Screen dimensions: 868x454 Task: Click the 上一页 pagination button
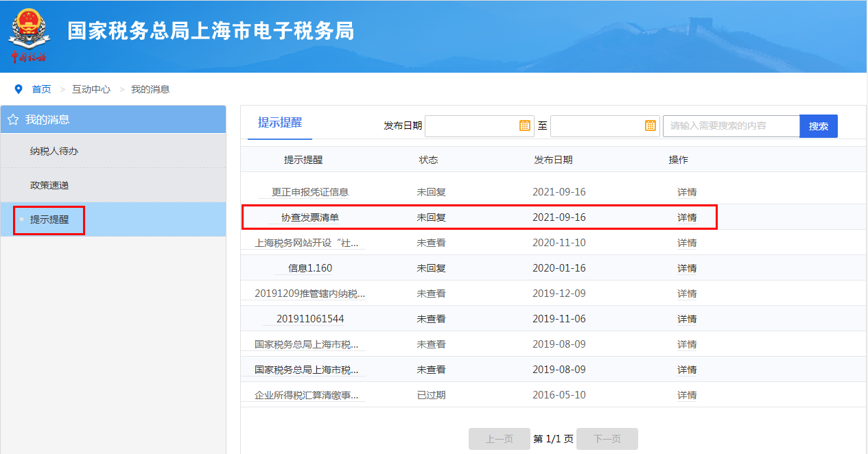[500, 439]
